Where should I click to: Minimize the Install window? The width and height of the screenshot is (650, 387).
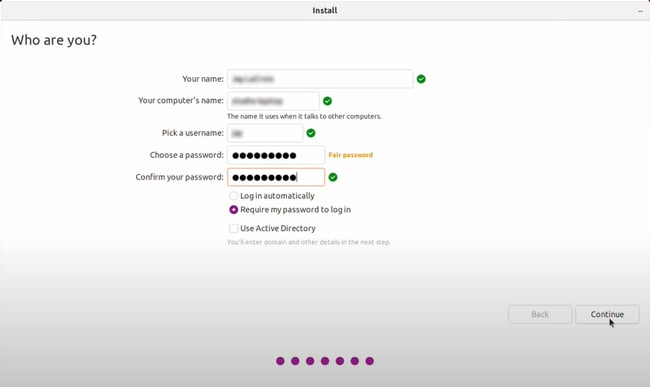pyautogui.click(x=640, y=11)
